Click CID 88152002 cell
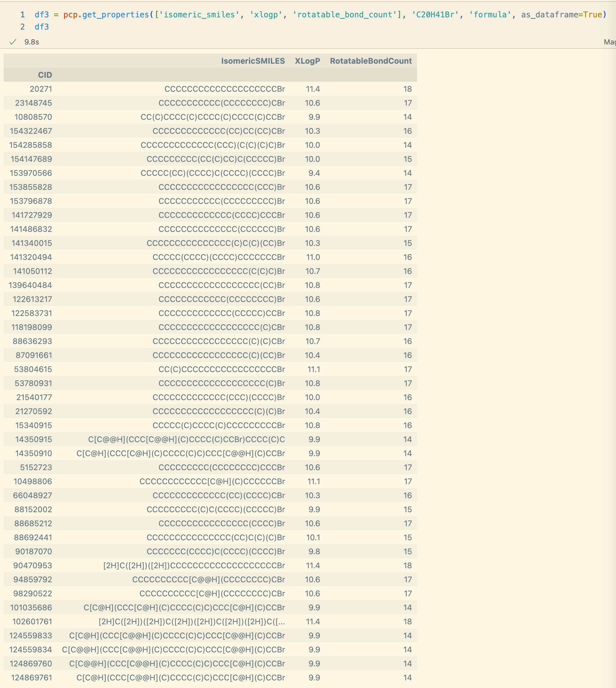Image resolution: width=616 pixels, height=688 pixels. point(33,509)
